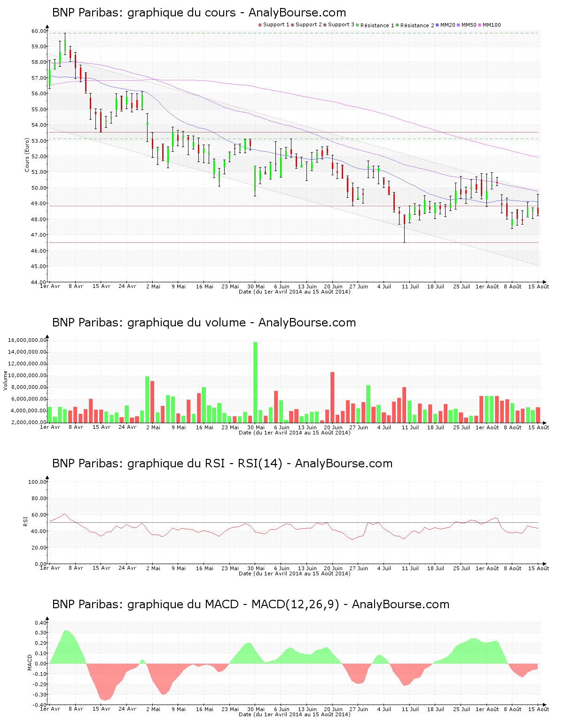Click the '16,000,000.00' volume axis value
This screenshot has height=728, width=564.
[27, 340]
